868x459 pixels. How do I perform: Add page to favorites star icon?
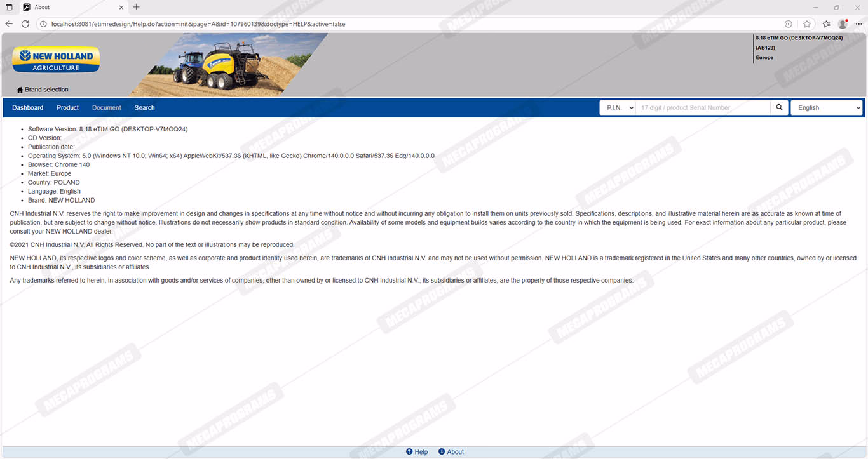coord(807,24)
